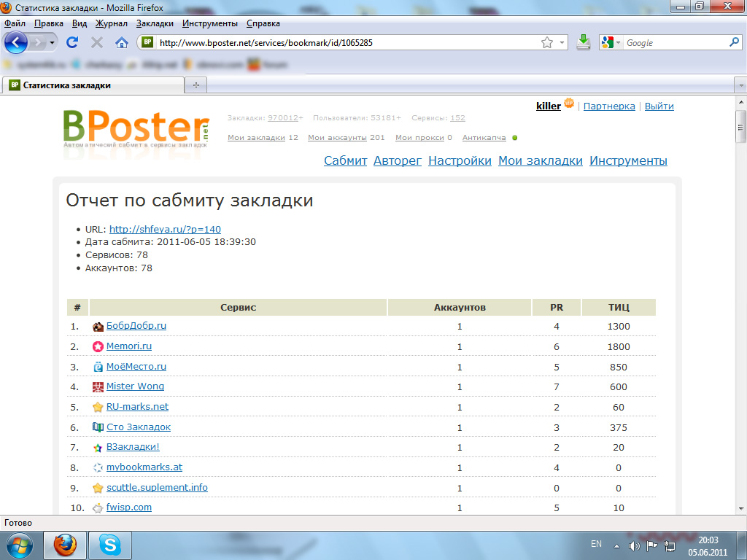Open a new tab with the plus button

pyautogui.click(x=196, y=85)
